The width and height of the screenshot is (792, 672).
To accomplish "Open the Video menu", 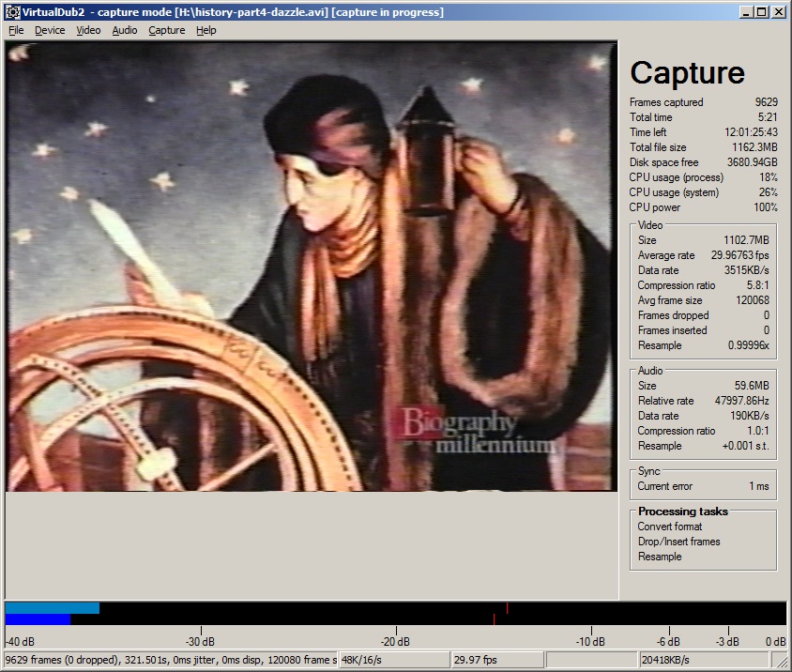I will (x=88, y=30).
